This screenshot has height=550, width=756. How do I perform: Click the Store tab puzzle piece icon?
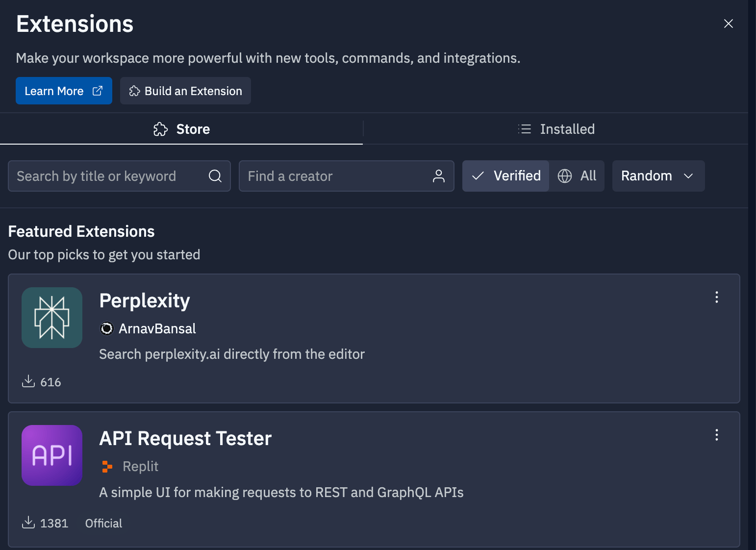tap(160, 129)
